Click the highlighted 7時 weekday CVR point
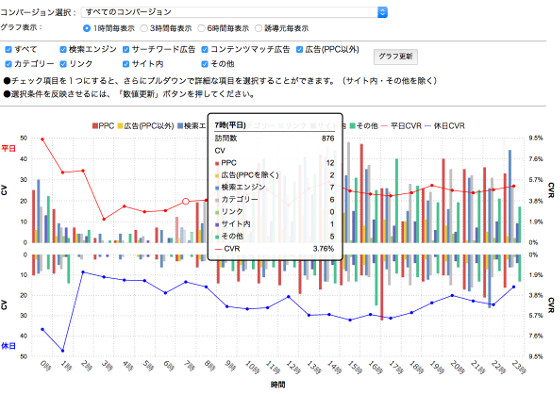 coord(186,201)
